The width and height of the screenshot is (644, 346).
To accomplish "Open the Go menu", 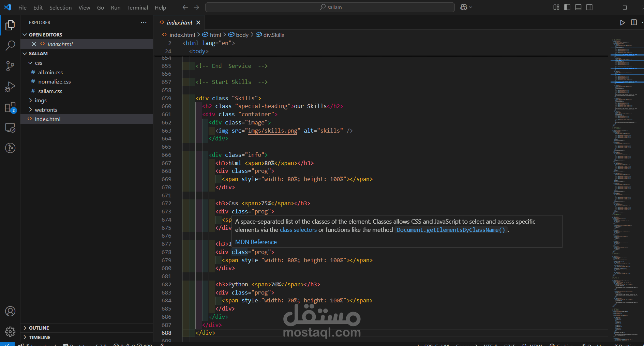I will (100, 7).
